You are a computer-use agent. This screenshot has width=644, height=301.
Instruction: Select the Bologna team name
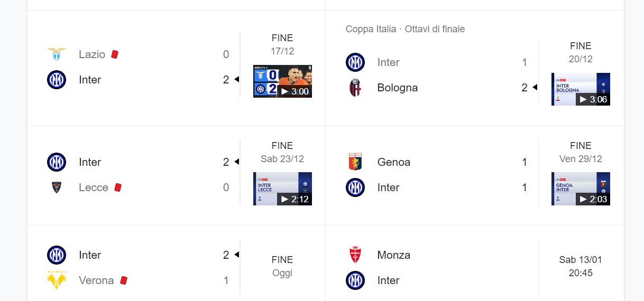click(x=398, y=88)
